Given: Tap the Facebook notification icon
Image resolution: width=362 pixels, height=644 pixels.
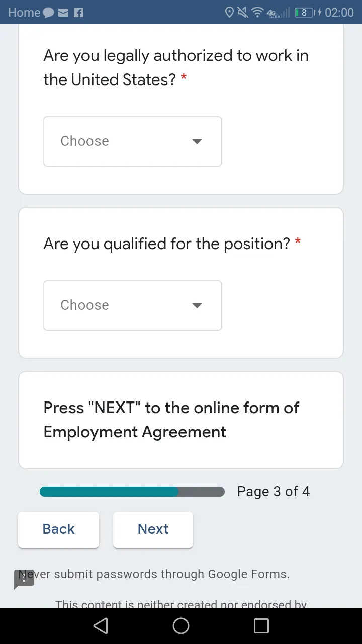Looking at the screenshot, I should [78, 13].
